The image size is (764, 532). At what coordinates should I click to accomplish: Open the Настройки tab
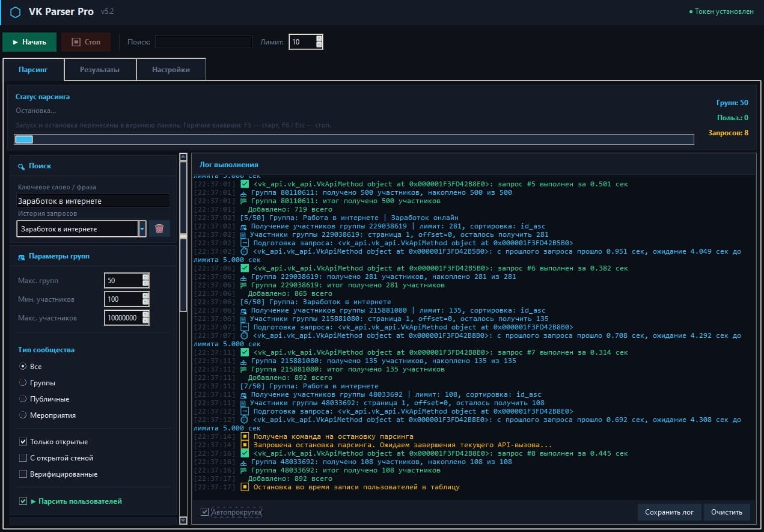click(171, 70)
